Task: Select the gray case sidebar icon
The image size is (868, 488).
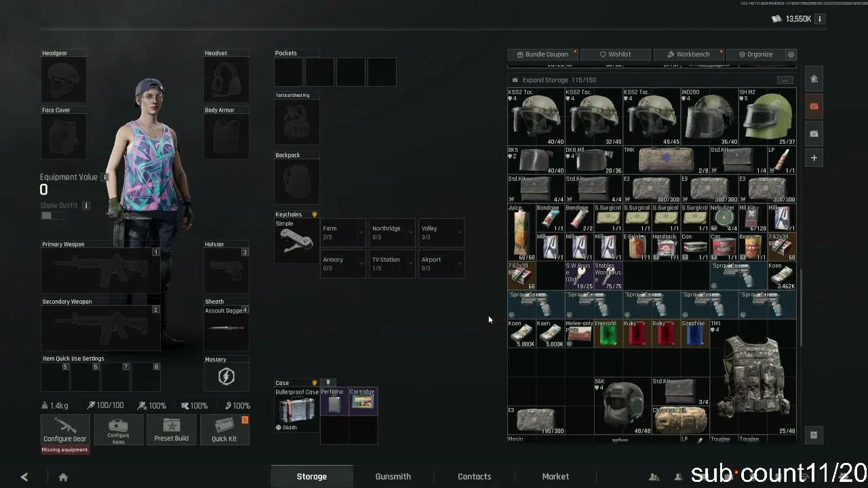Action: point(814,134)
